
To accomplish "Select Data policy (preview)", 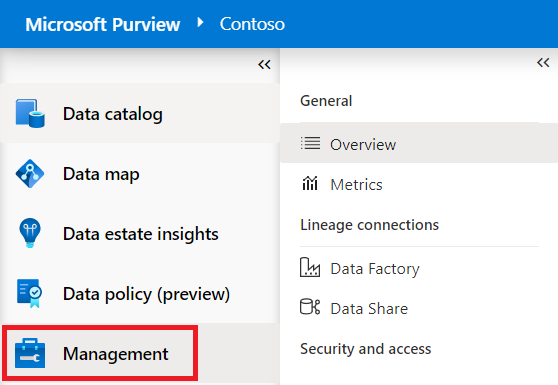I will 140,294.
